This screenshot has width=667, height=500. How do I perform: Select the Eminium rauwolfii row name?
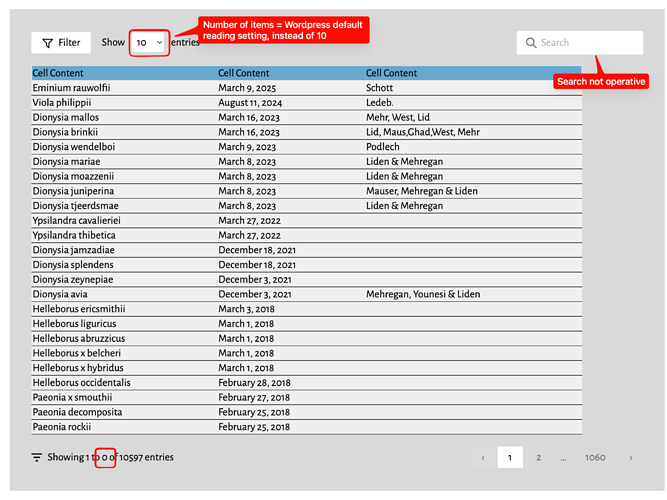[x=71, y=88]
